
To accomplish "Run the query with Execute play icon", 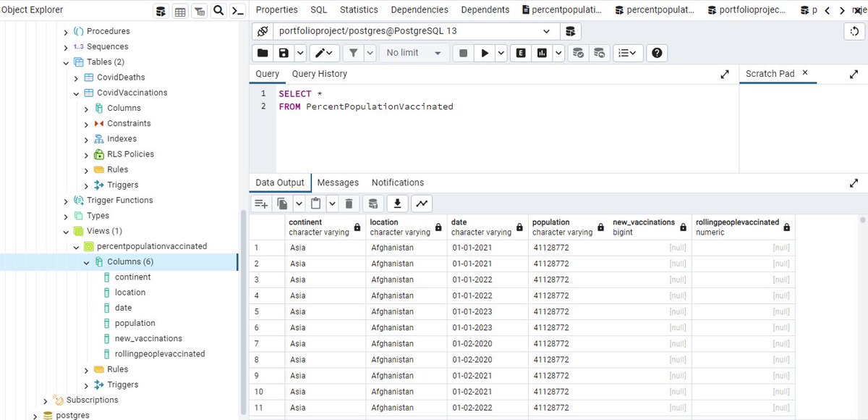I will click(x=485, y=53).
